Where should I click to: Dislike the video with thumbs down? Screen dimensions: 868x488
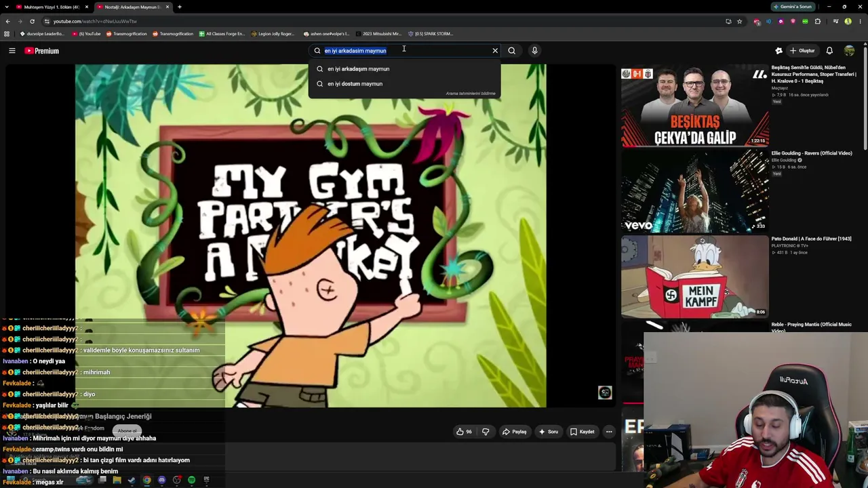[486, 432]
